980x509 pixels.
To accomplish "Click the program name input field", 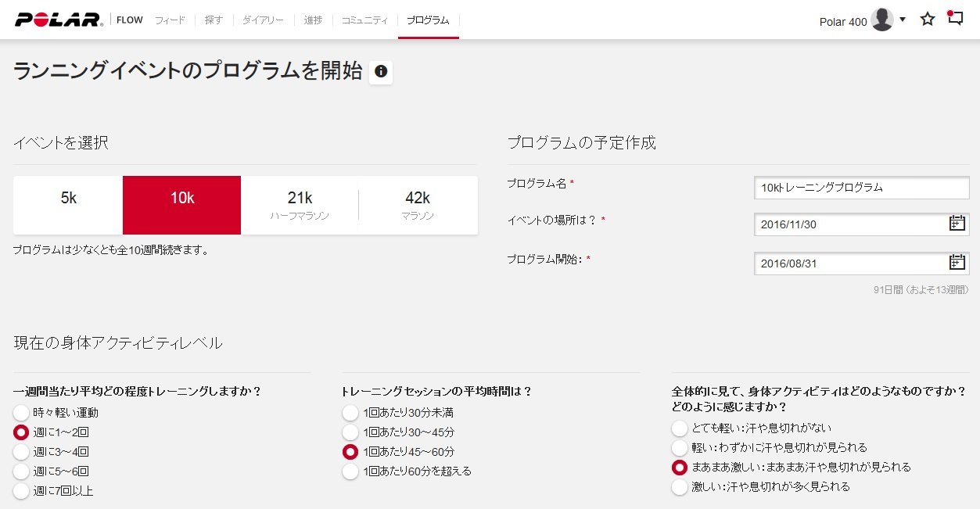I will pyautogui.click(x=860, y=188).
